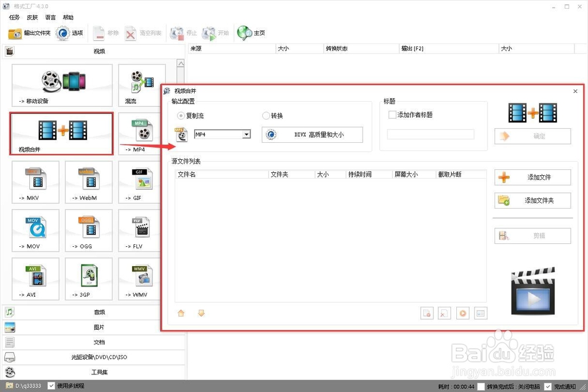Choose the -> FLV conversion tile

click(141, 230)
